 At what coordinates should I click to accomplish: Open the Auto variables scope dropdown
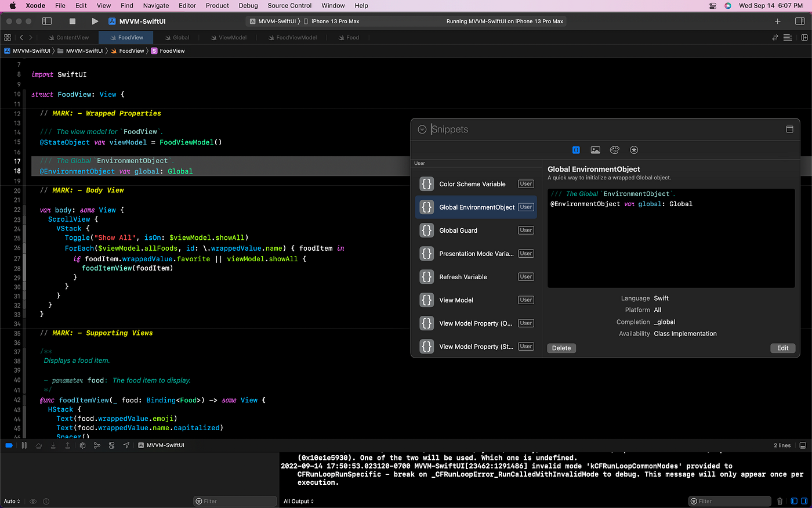coord(12,501)
